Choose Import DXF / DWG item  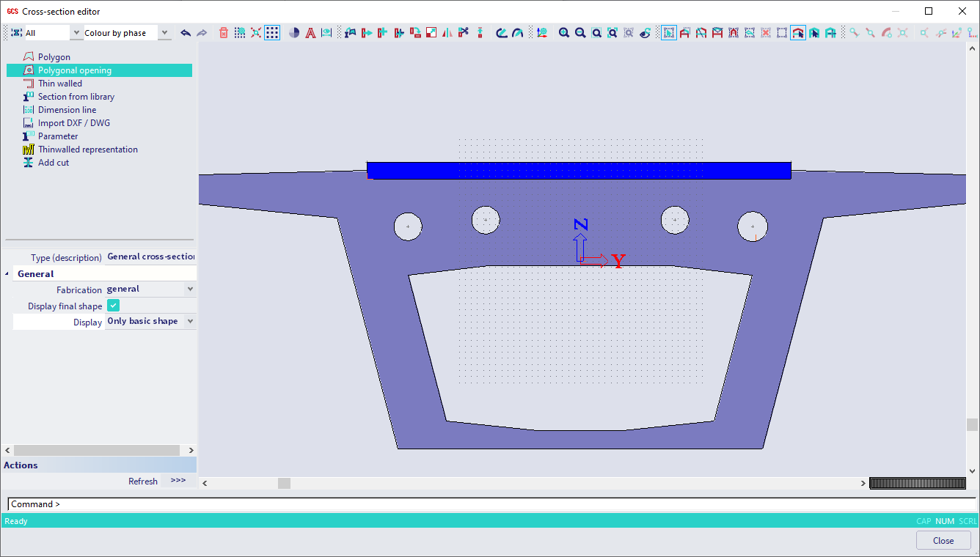pos(73,123)
